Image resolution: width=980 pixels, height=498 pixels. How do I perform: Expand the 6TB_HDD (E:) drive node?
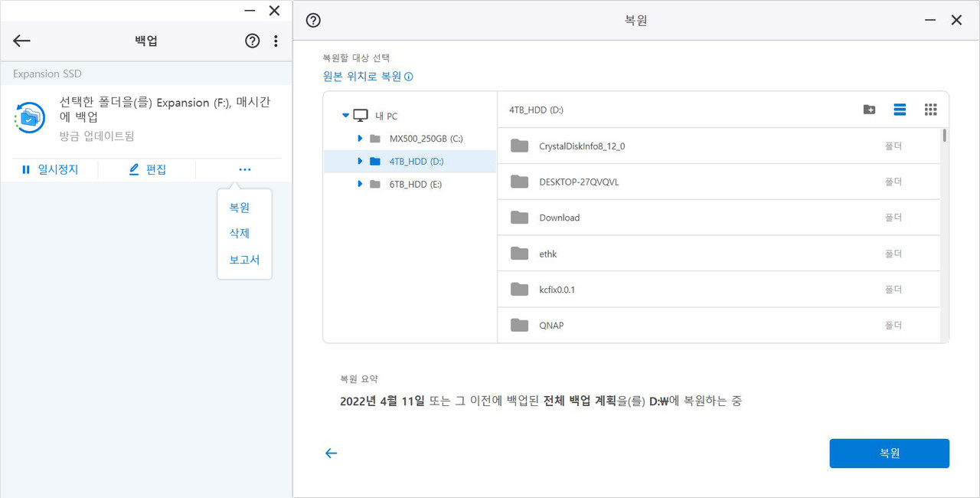(x=361, y=185)
